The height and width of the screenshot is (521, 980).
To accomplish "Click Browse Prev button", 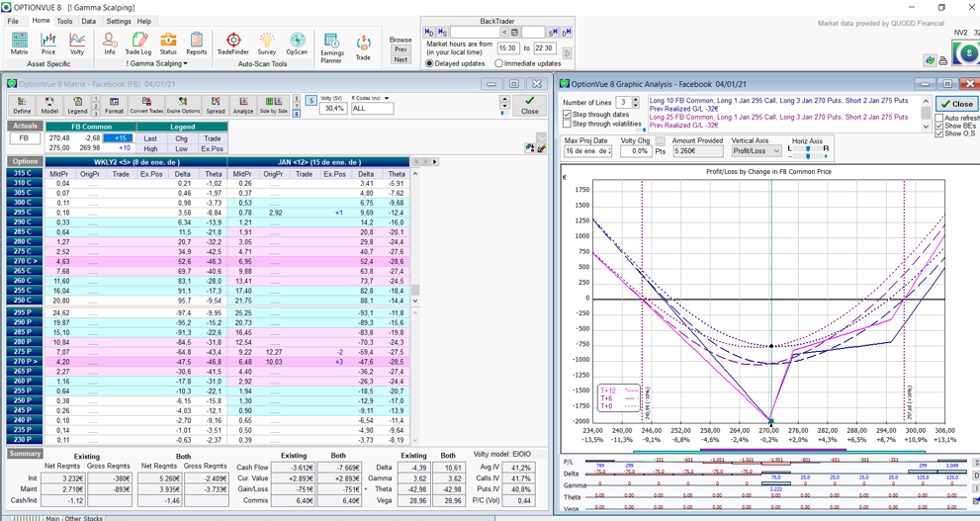I will pos(401,49).
